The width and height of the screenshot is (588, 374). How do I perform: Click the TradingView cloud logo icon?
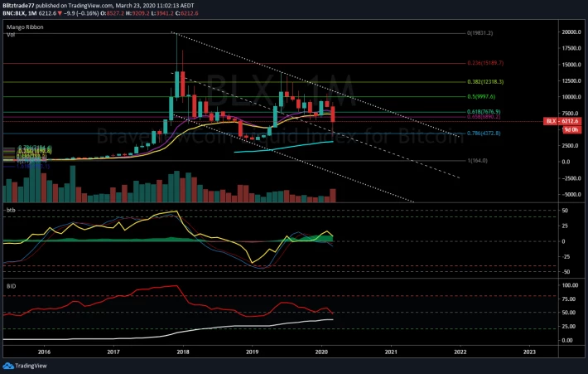8,366
